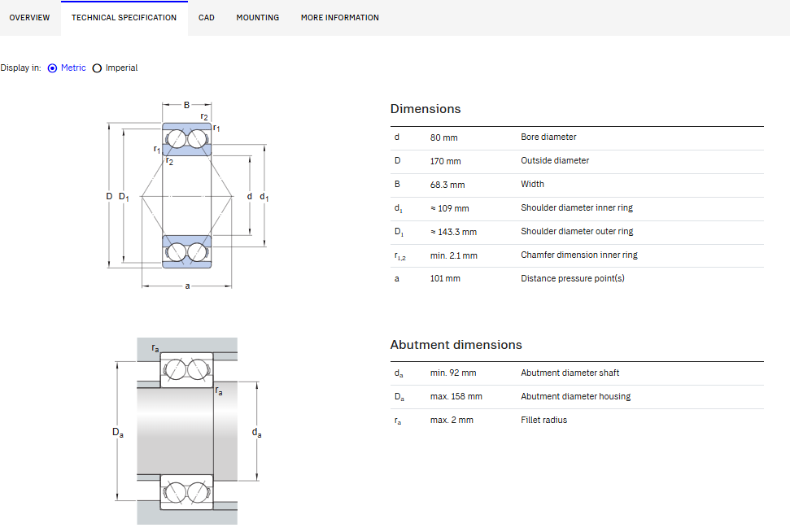Select the Technical Specification tab
This screenshot has height=532, width=790.
point(124,18)
